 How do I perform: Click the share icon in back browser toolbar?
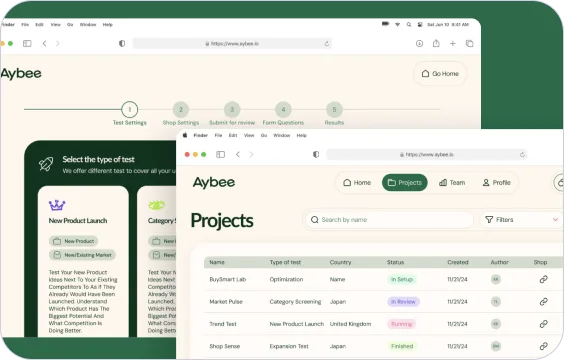point(436,43)
